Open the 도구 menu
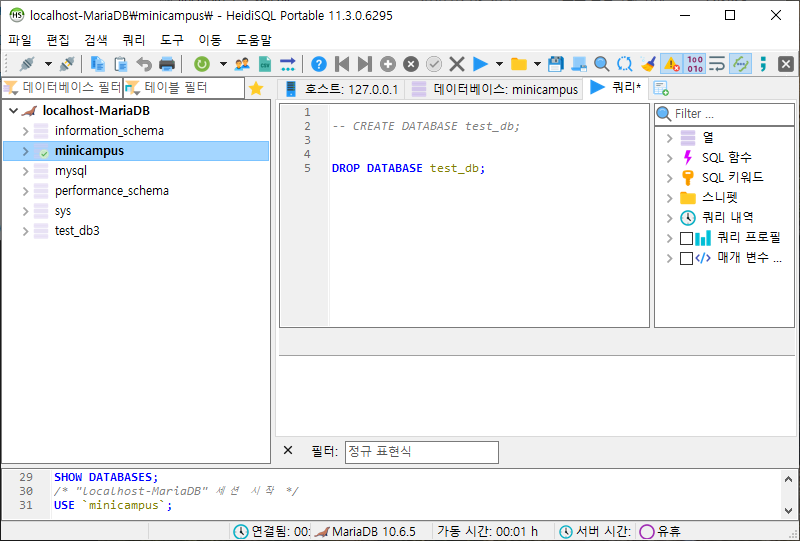Viewport: 800px width, 541px height. 172,40
